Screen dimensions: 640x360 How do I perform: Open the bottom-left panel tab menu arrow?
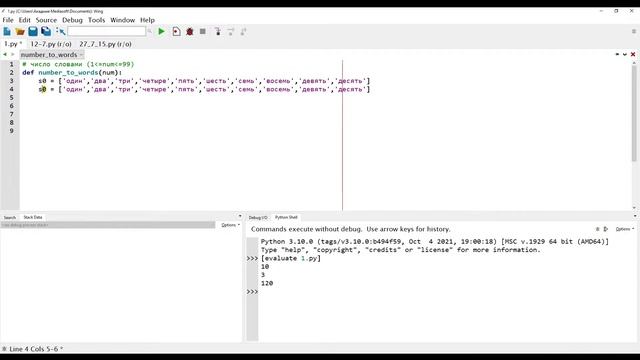240,216
